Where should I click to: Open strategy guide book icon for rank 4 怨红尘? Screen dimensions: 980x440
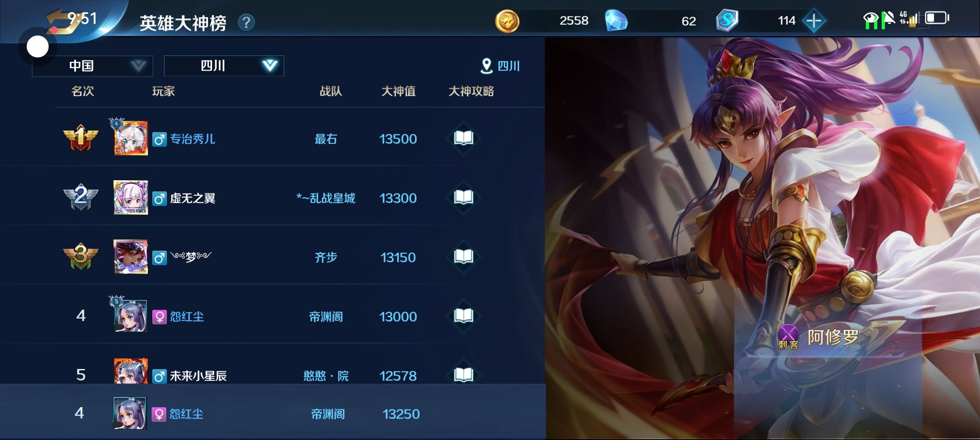tap(464, 316)
